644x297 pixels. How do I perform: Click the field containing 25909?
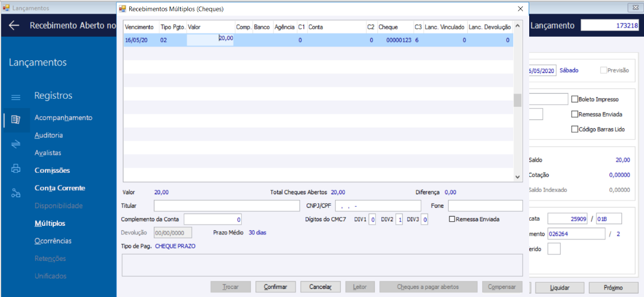569,218
